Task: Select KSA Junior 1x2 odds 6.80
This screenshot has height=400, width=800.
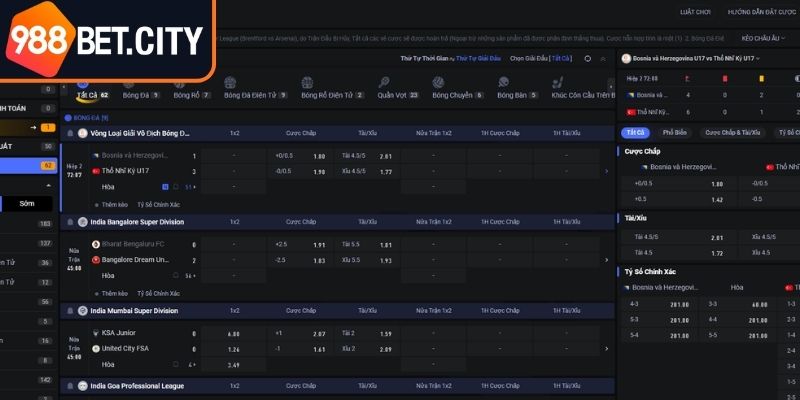Action: tap(234, 333)
